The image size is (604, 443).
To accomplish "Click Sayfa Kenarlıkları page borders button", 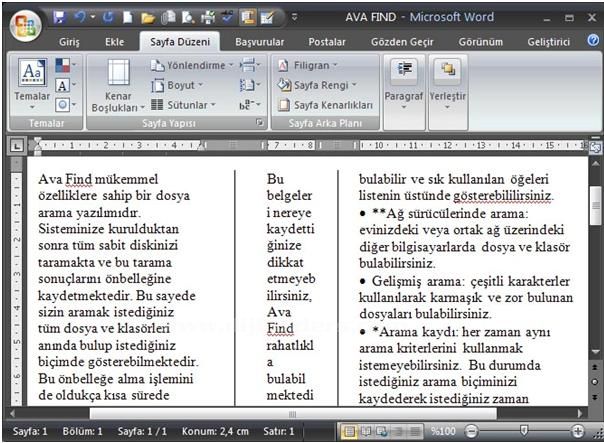I will [x=325, y=105].
